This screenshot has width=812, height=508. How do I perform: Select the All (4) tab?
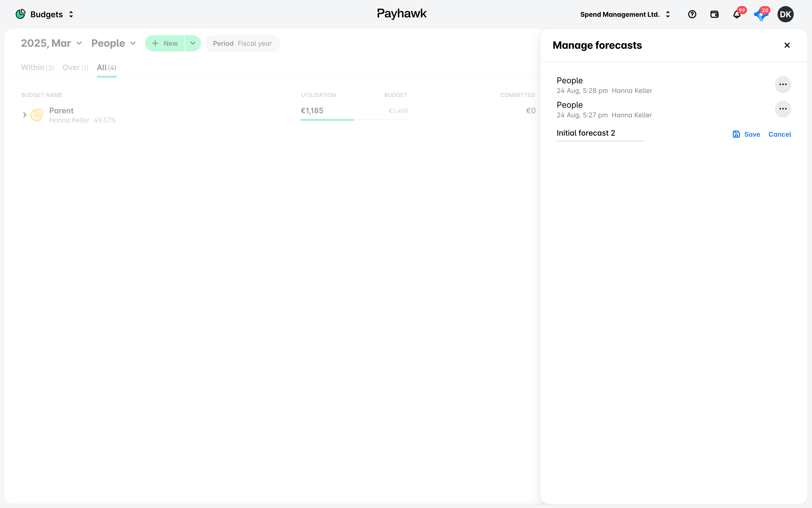pos(106,68)
